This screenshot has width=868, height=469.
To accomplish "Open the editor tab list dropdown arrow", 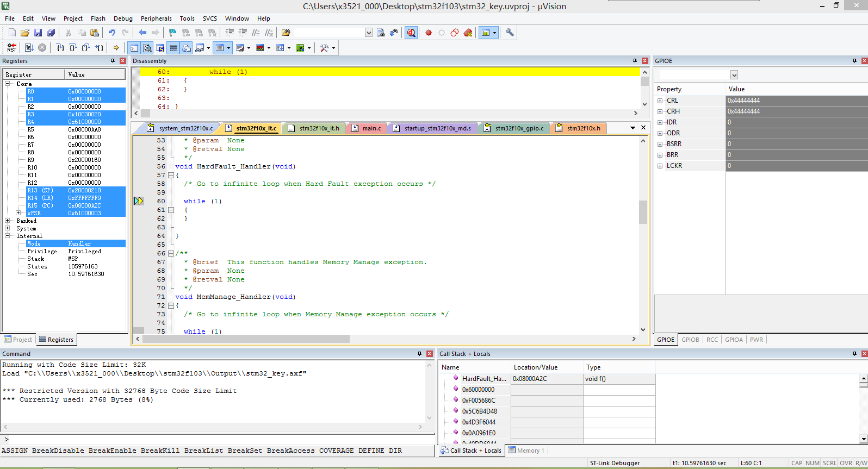I will tap(633, 128).
